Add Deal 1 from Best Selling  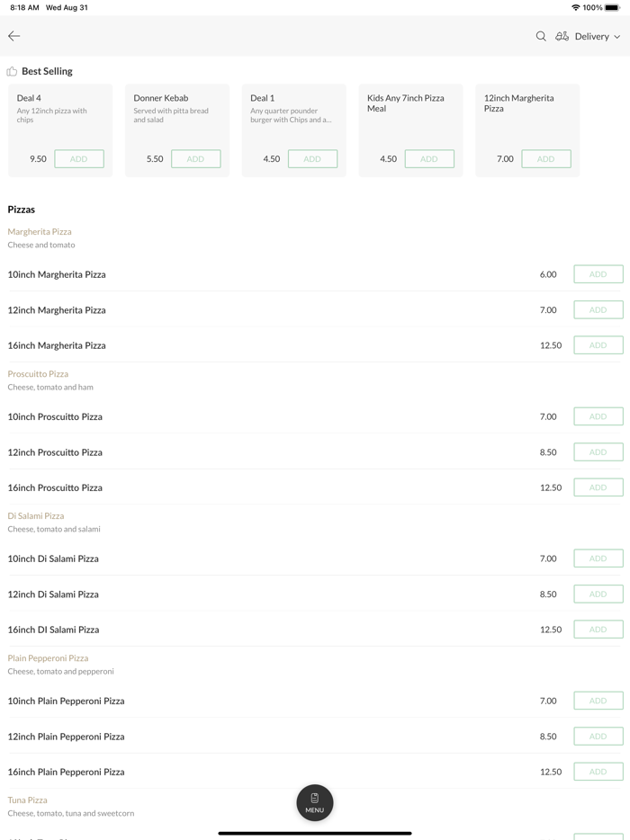[312, 158]
